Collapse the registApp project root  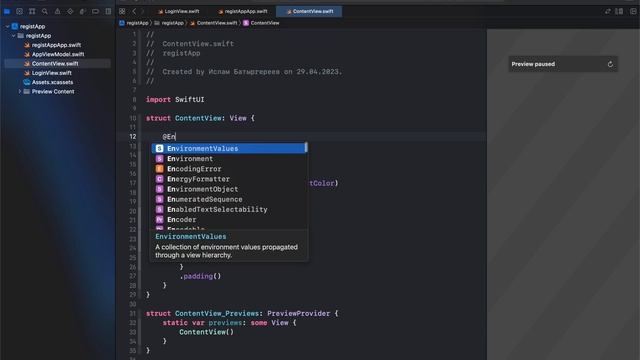(x=7, y=27)
